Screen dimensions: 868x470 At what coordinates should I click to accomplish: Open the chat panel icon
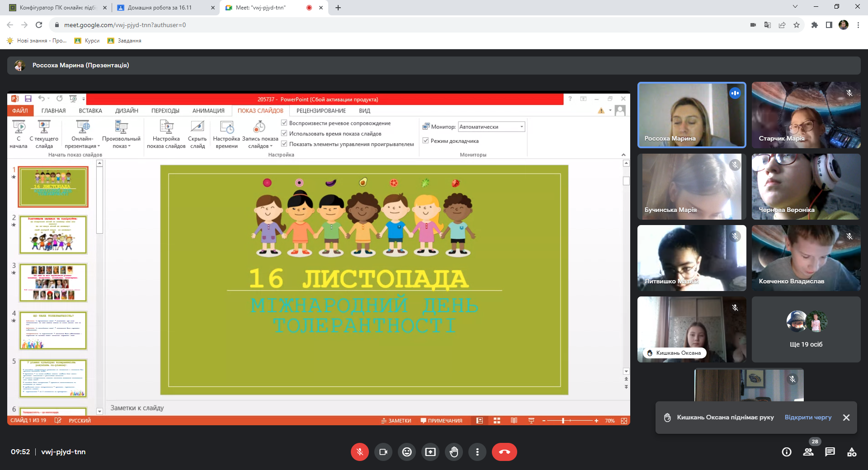click(x=830, y=452)
